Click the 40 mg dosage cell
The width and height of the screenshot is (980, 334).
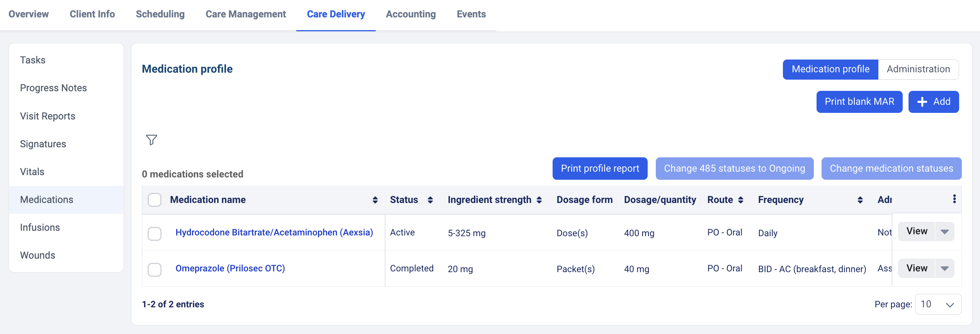[x=636, y=269]
